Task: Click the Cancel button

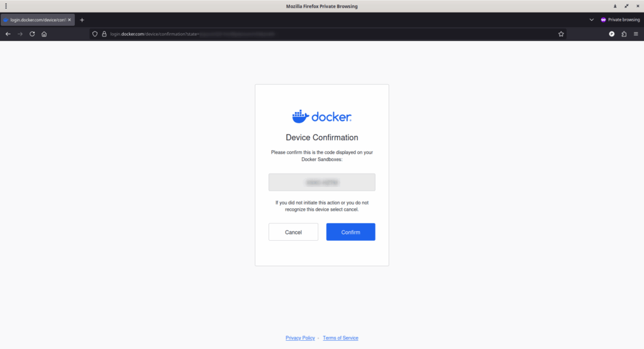Action: coord(293,232)
